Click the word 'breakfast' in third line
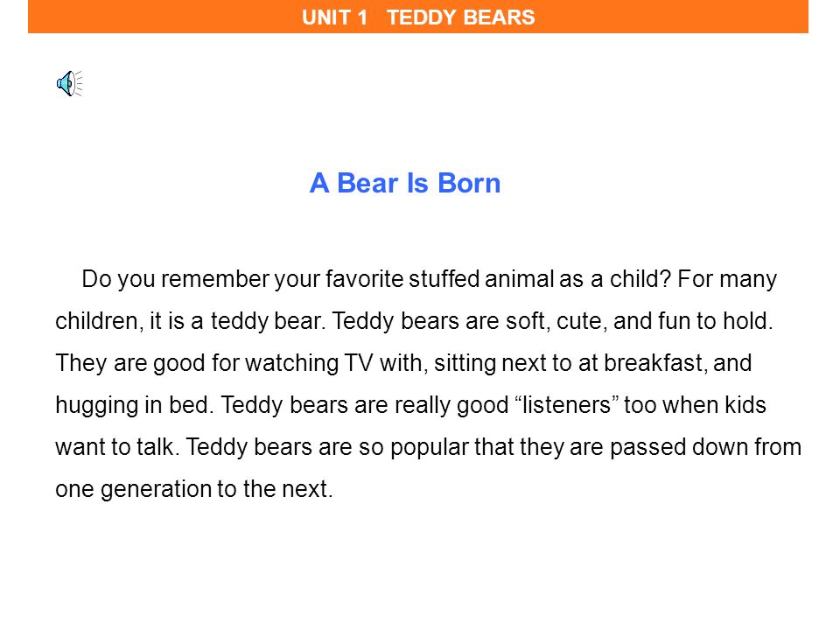This screenshot has height=630, width=840. point(653,363)
